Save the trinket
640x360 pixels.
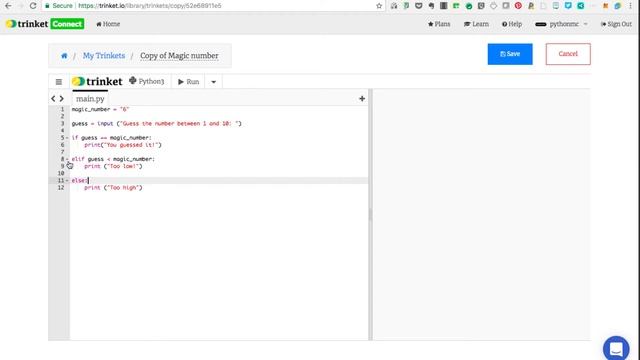coord(510,54)
